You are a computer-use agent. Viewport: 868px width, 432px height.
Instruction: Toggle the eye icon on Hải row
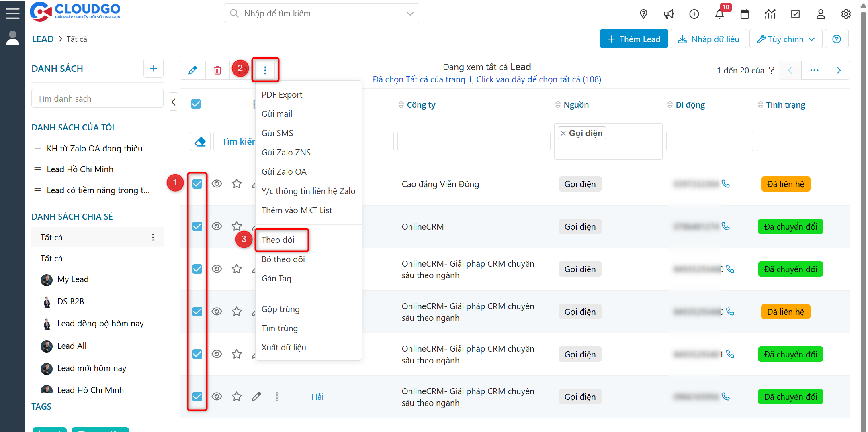[217, 397]
